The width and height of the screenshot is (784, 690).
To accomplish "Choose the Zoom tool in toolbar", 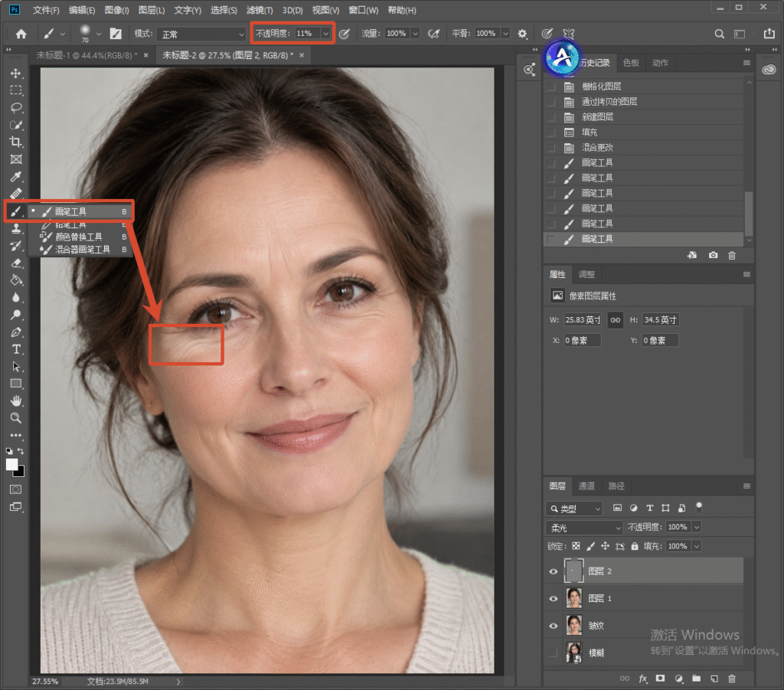I will 16,418.
